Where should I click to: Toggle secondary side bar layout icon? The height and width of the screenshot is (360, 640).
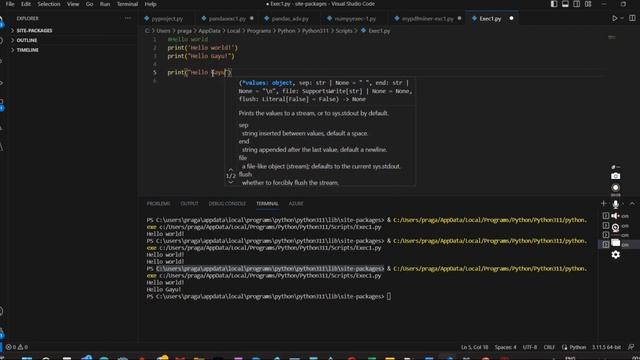pos(577,4)
